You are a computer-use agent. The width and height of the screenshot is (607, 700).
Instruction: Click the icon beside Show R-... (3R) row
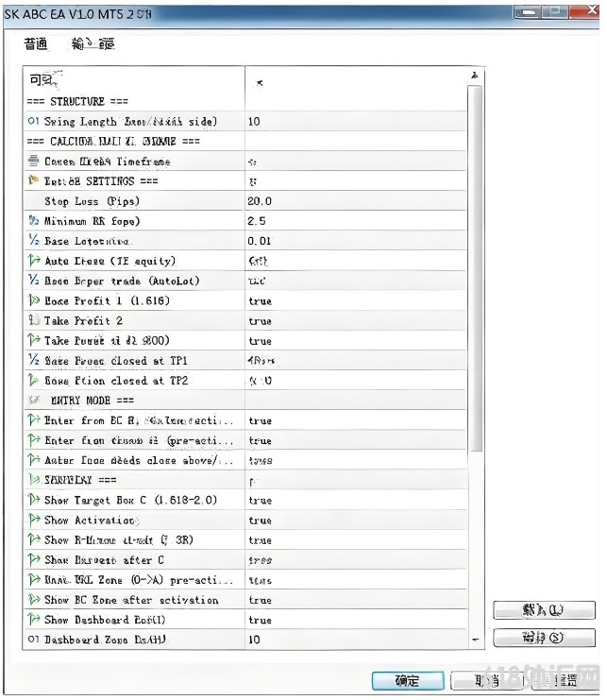[x=33, y=539]
